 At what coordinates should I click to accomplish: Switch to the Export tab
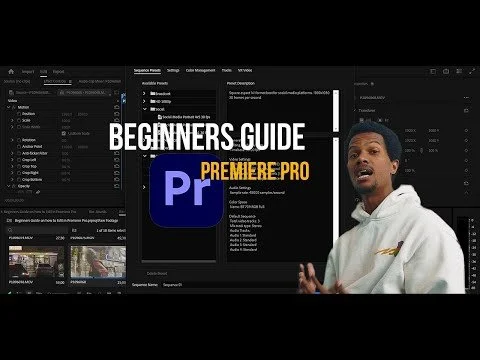[58, 71]
